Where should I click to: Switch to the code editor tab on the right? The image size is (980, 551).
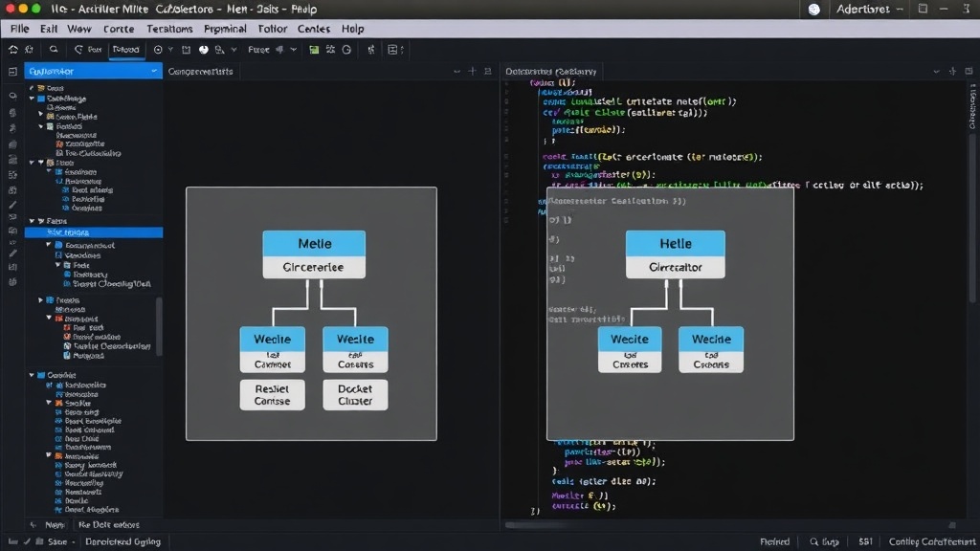(550, 71)
